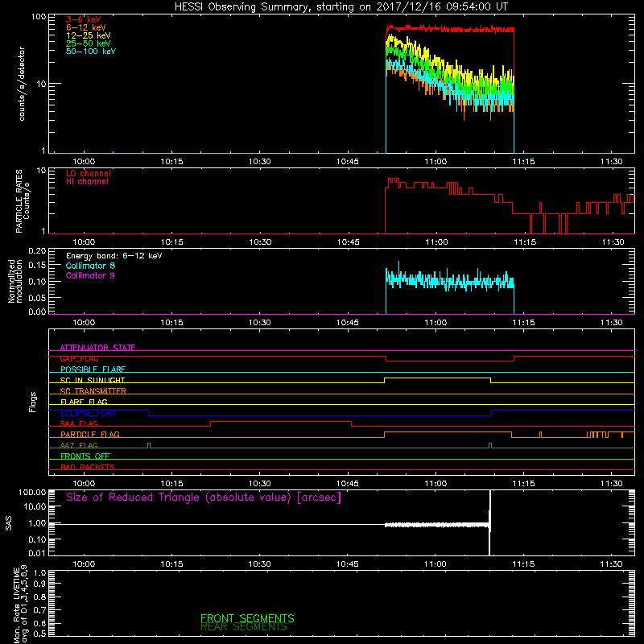Click the A4Z_FLAG label

[79, 445]
